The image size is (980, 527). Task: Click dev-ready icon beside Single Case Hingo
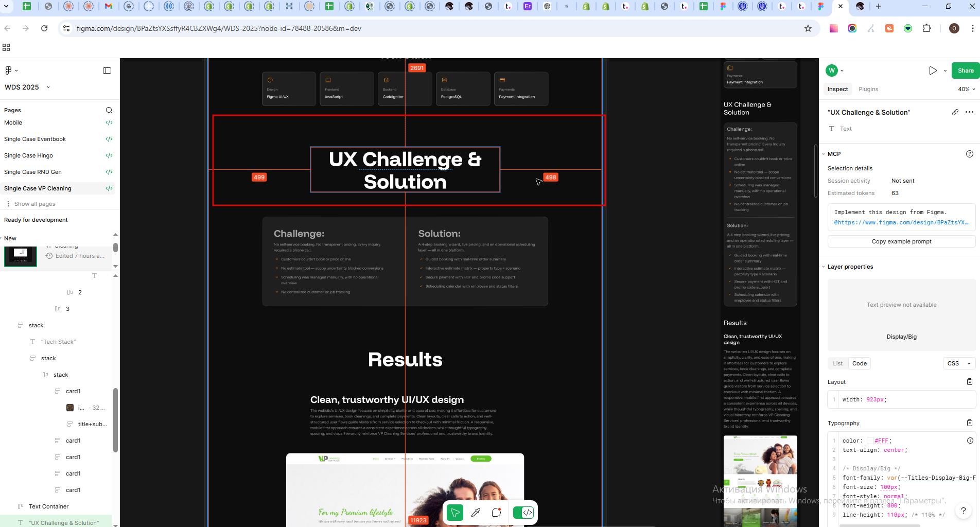[x=109, y=155]
